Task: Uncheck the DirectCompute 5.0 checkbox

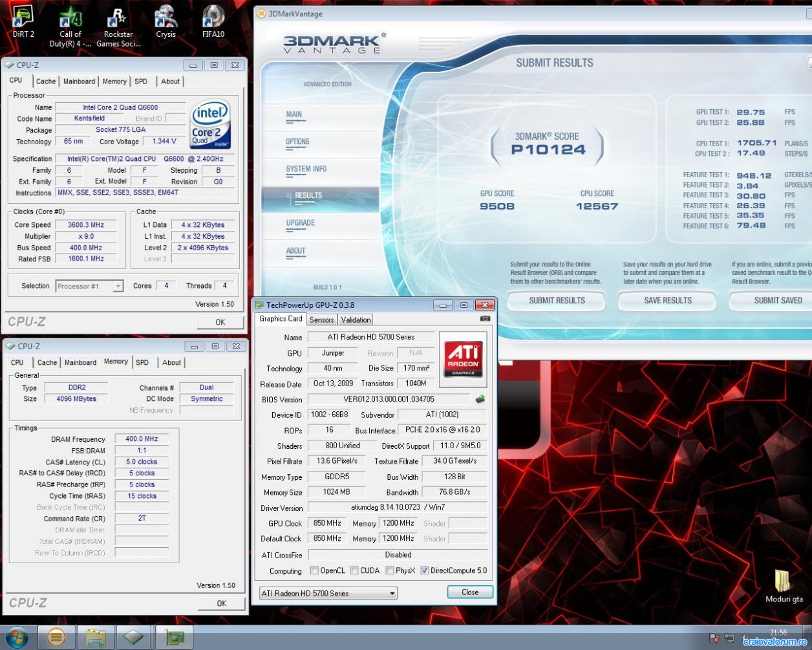Action: point(425,570)
